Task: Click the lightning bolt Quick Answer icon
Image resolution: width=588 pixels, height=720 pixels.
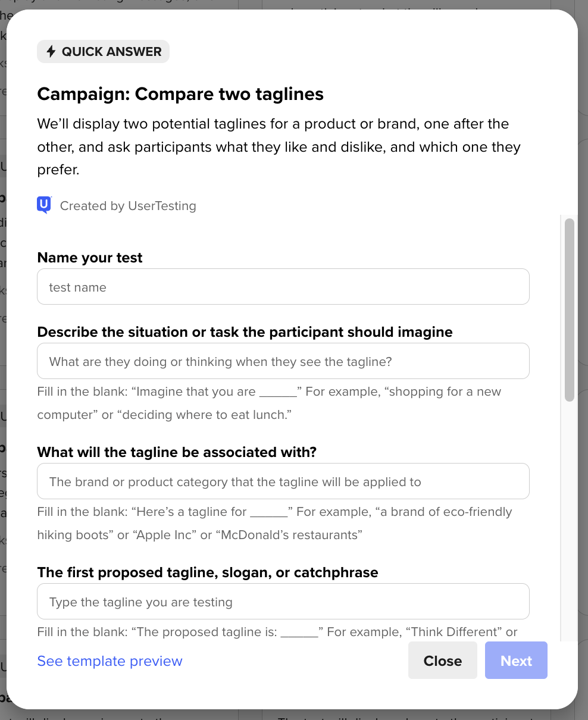Action: point(51,52)
